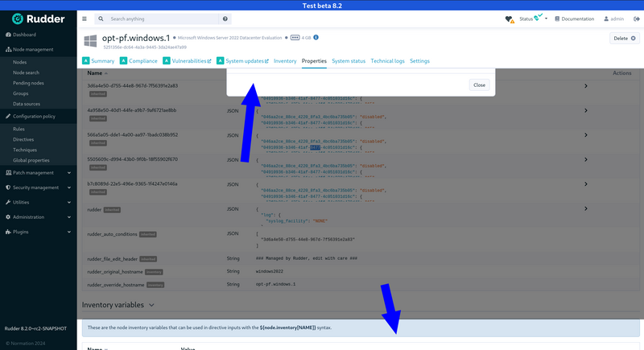
Task: Open Data sources in sidebar
Action: click(27, 104)
